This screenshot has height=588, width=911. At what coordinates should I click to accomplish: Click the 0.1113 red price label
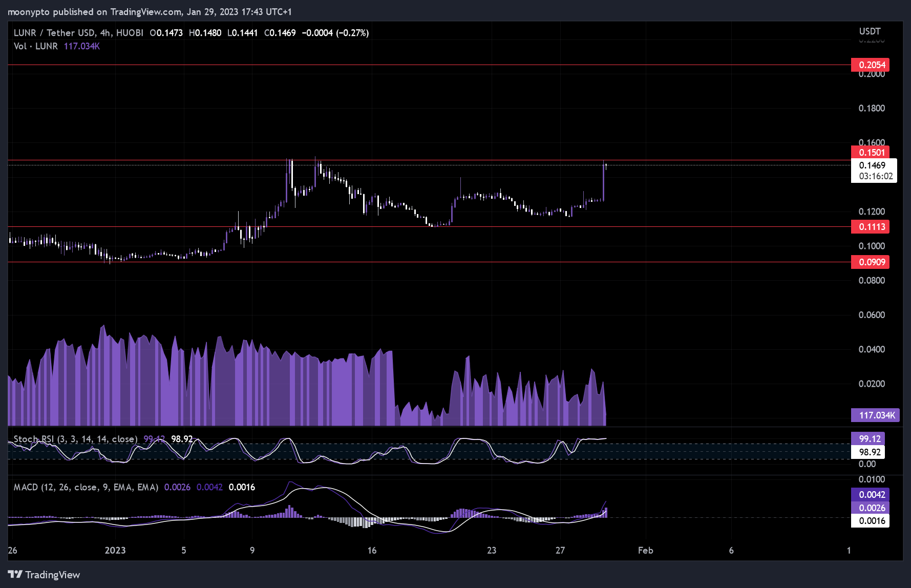[870, 227]
